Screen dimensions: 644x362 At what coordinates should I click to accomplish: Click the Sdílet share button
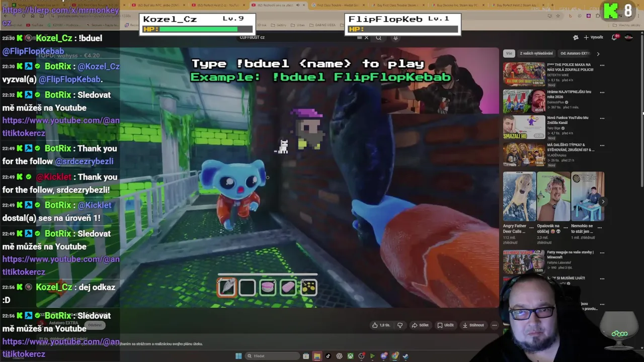[x=420, y=325]
